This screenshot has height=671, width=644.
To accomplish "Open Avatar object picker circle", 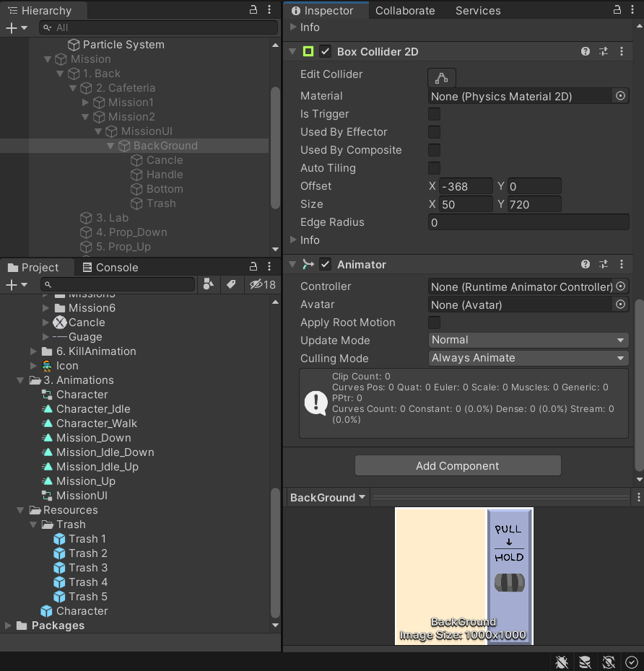I will pyautogui.click(x=620, y=304).
